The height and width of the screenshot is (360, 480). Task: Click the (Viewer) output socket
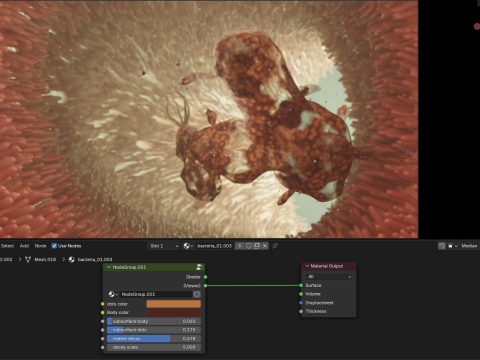(205, 286)
